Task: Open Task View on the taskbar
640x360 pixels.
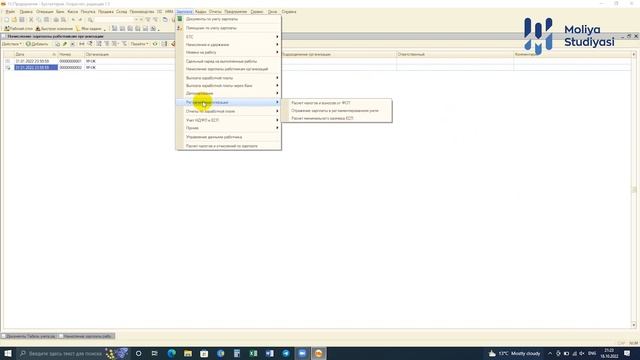Action: pyautogui.click(x=155, y=353)
